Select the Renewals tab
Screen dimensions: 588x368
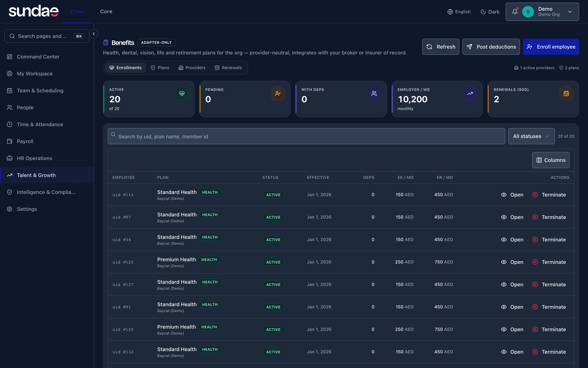pos(228,68)
